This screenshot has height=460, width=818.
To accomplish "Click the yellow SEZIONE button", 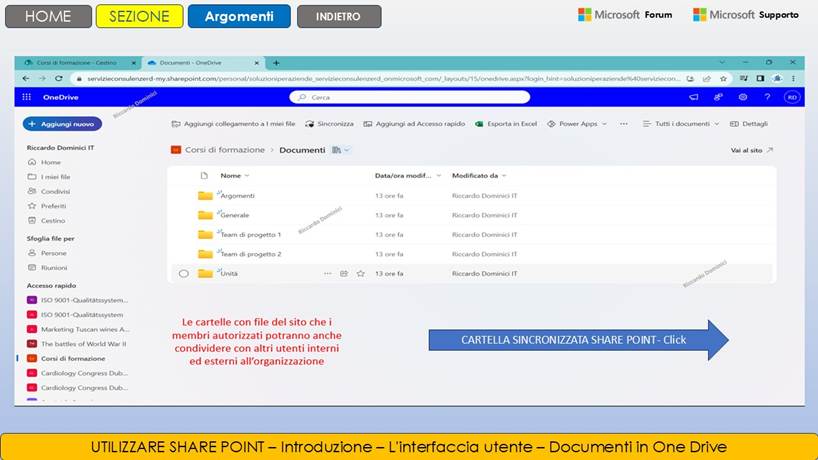I will click(139, 16).
